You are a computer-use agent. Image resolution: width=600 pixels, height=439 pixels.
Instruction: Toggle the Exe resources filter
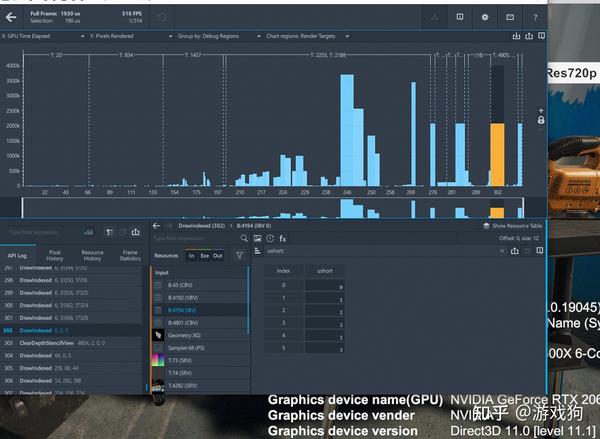click(x=205, y=256)
